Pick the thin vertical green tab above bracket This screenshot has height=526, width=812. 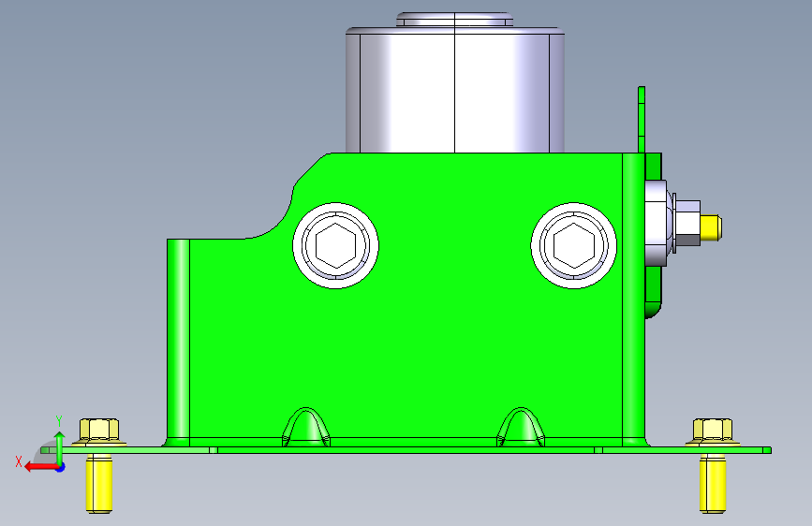[642, 120]
